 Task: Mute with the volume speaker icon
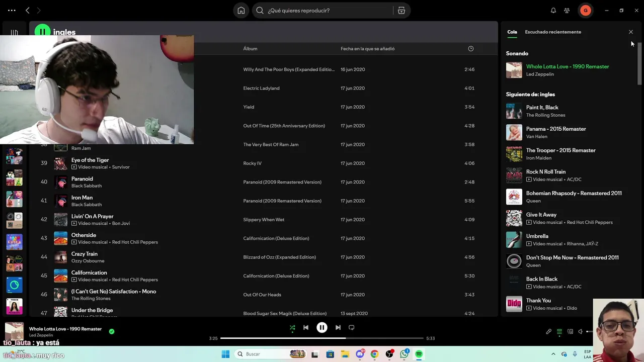tap(580, 331)
